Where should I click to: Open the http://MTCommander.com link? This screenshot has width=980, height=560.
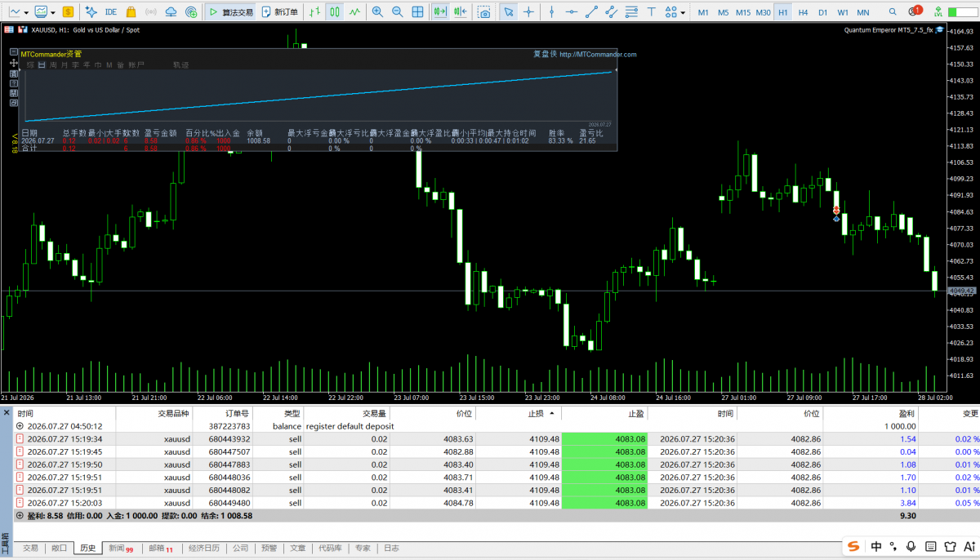[x=598, y=55]
